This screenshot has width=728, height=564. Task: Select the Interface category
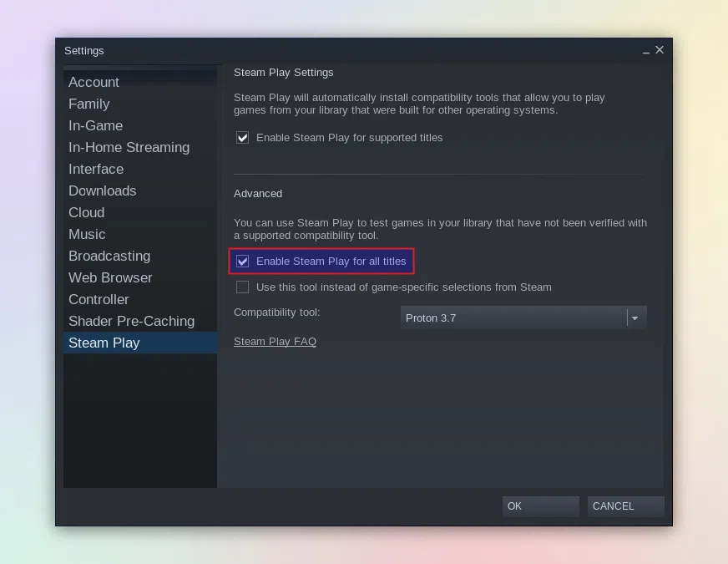[140, 169]
